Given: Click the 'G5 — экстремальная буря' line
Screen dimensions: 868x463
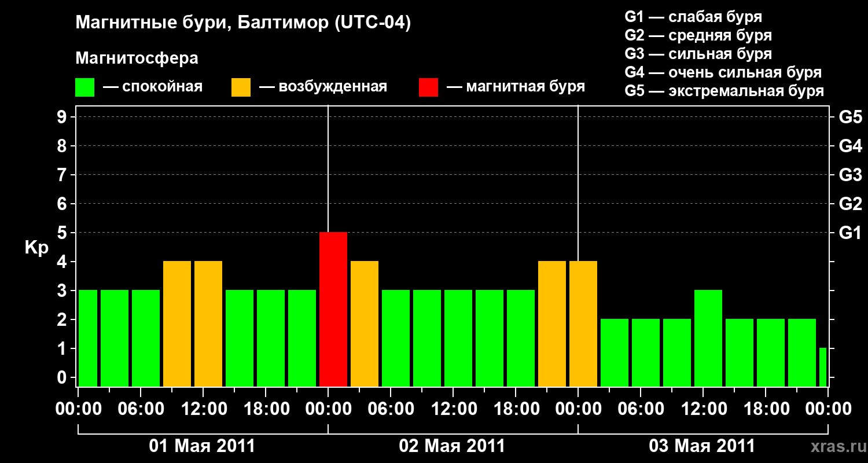Looking at the screenshot, I should click(x=724, y=91).
